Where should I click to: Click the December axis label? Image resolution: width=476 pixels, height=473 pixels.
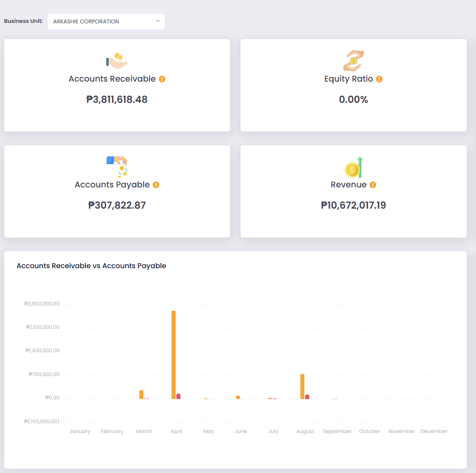(434, 431)
